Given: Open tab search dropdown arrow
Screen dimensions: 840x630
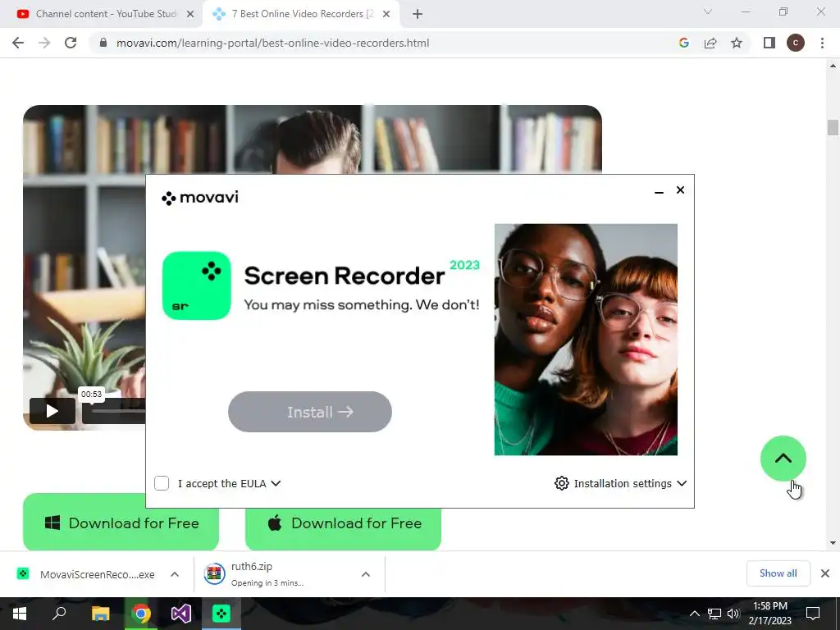Looking at the screenshot, I should pos(708,11).
